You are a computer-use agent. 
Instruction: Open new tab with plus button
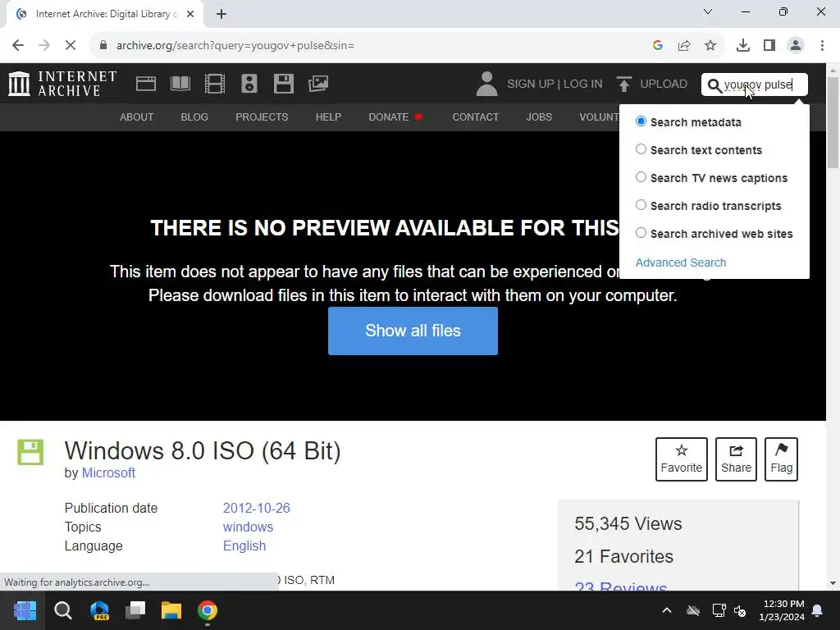pyautogui.click(x=221, y=15)
